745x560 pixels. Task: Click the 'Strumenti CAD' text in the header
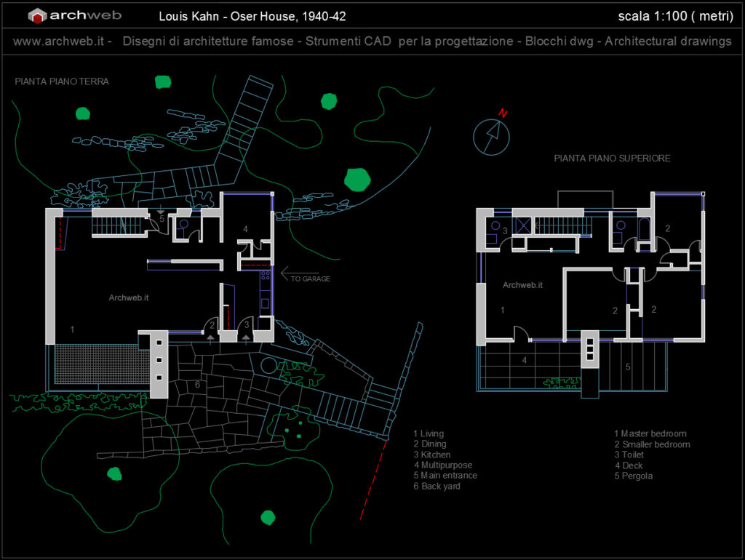(348, 41)
